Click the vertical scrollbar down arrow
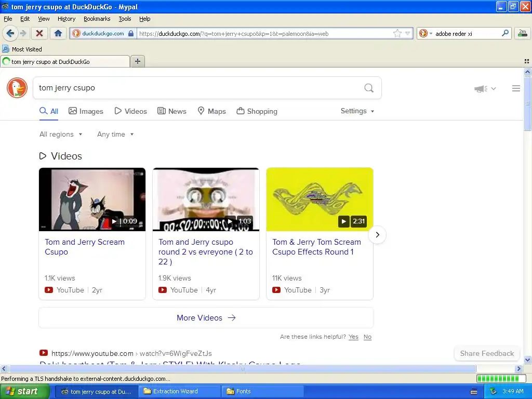Screen dimensions: 532x399 (x=527, y=360)
